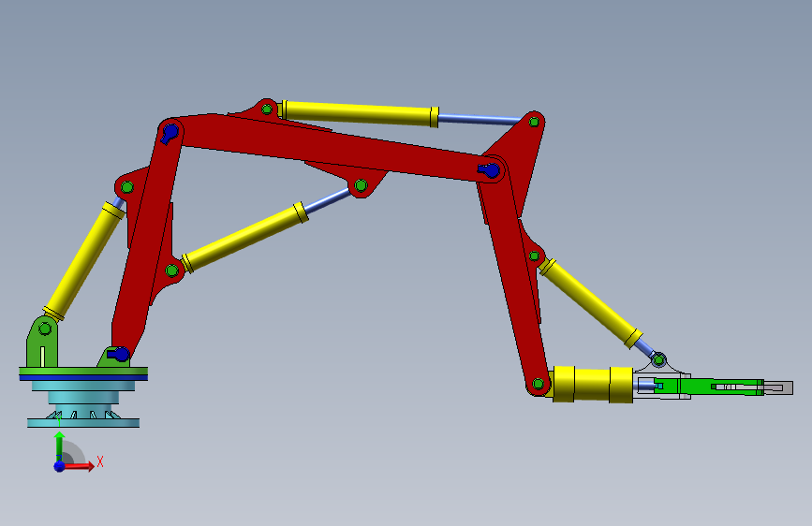Select the blue piston rod of the top cylinder

coord(480,120)
